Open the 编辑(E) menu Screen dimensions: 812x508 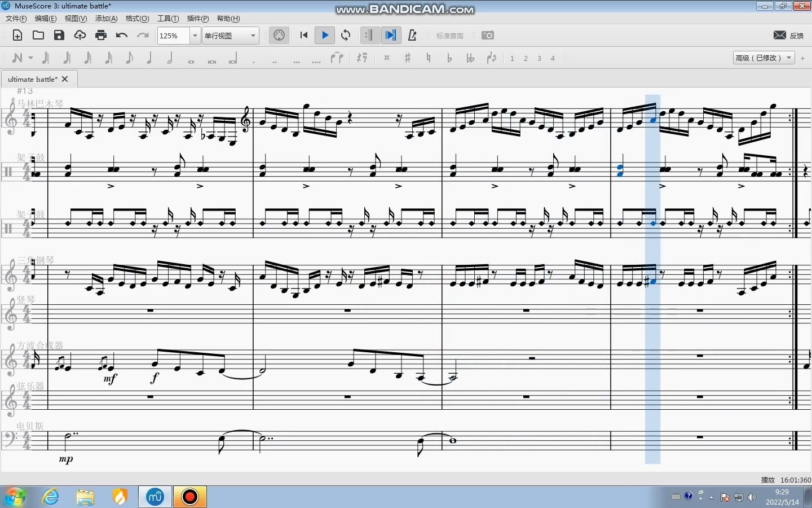coord(46,19)
